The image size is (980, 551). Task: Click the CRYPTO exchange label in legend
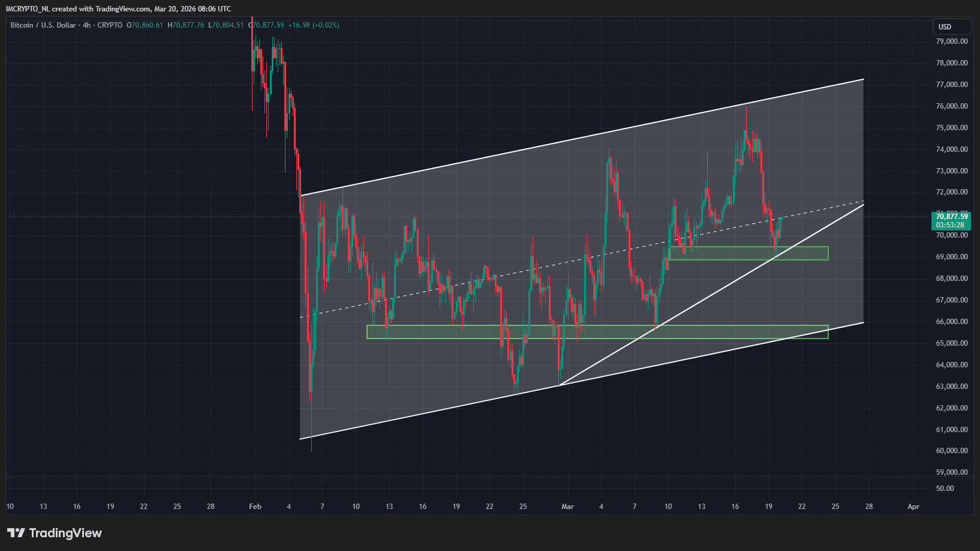(110, 25)
